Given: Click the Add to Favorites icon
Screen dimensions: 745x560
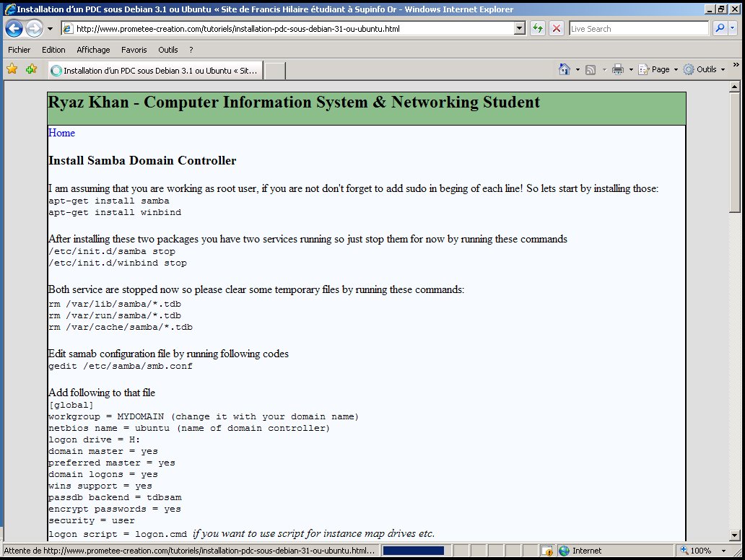Looking at the screenshot, I should pyautogui.click(x=31, y=69).
